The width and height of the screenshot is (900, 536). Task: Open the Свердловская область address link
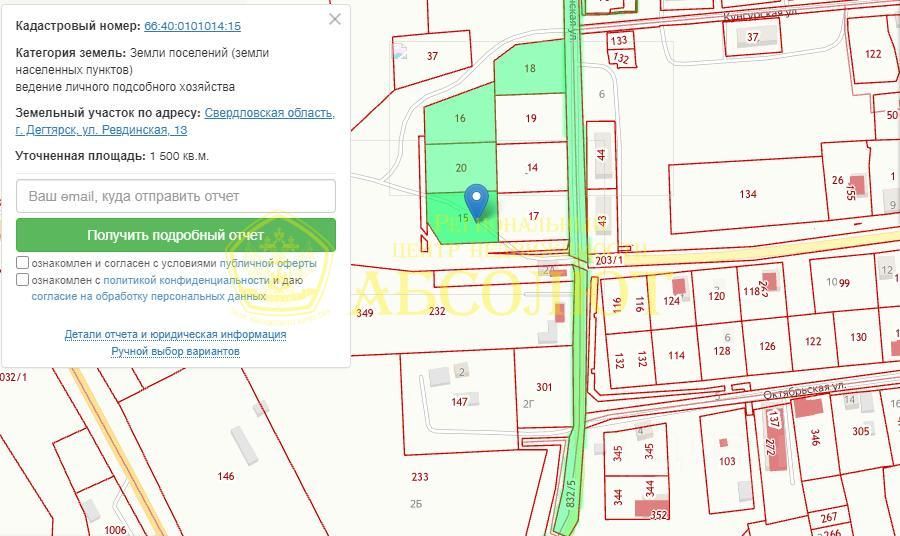(x=269, y=112)
